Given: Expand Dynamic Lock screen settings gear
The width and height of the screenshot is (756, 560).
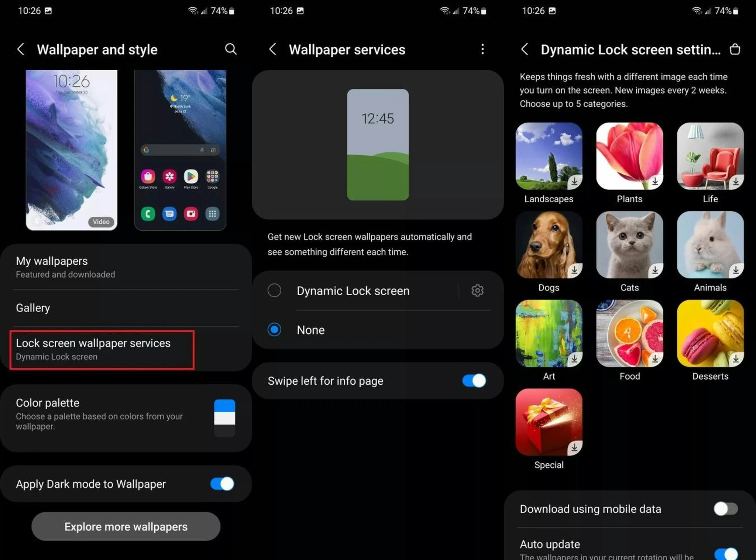Looking at the screenshot, I should [478, 289].
